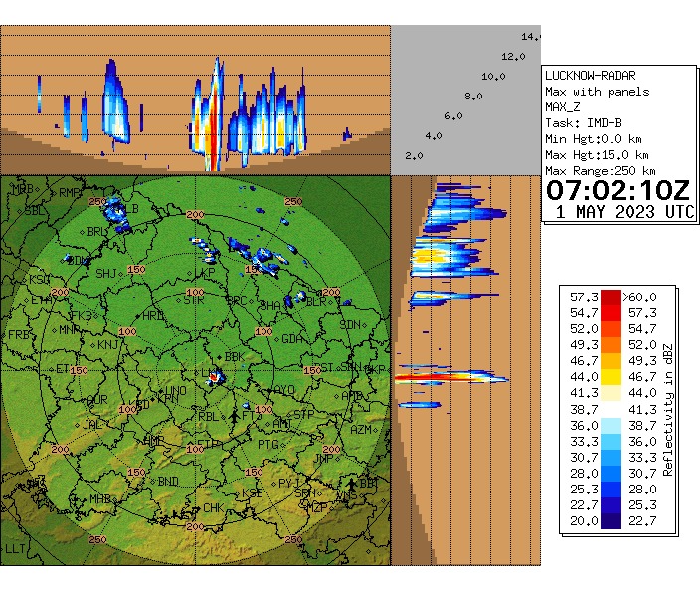
Task: Click the airplane marker above VNS label
Action: (352, 484)
